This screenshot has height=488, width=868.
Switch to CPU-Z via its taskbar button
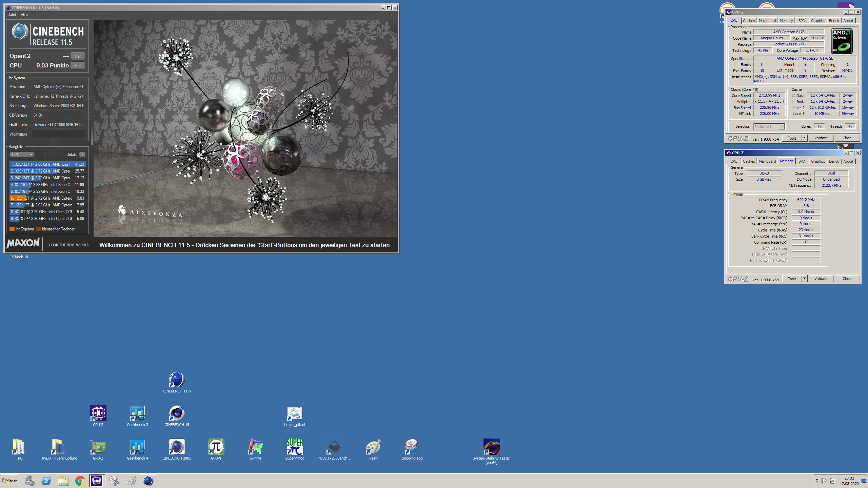pos(97,481)
